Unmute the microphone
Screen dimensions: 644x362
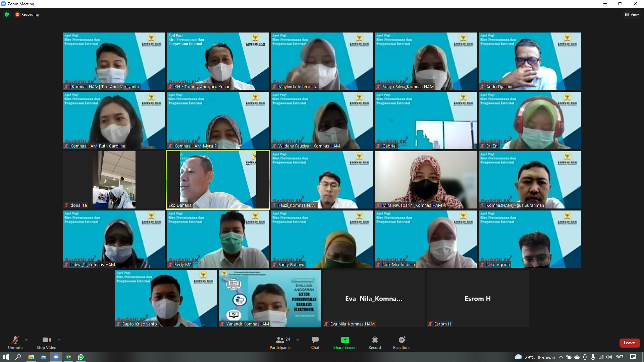click(15, 340)
